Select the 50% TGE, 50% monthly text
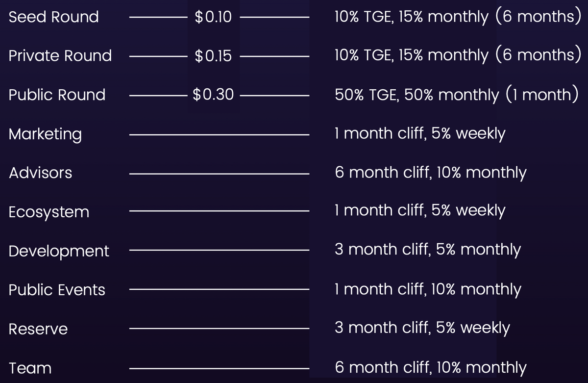588x383 pixels. click(455, 95)
